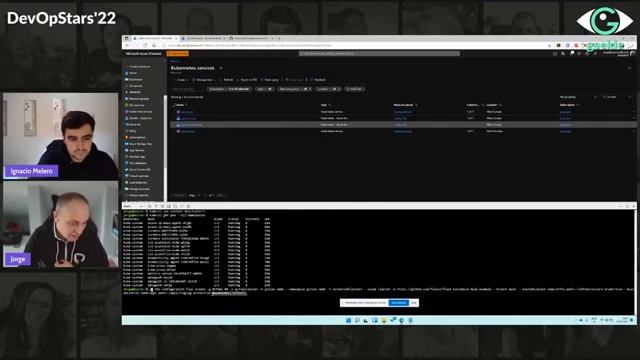Go back in the browser

point(127,45)
